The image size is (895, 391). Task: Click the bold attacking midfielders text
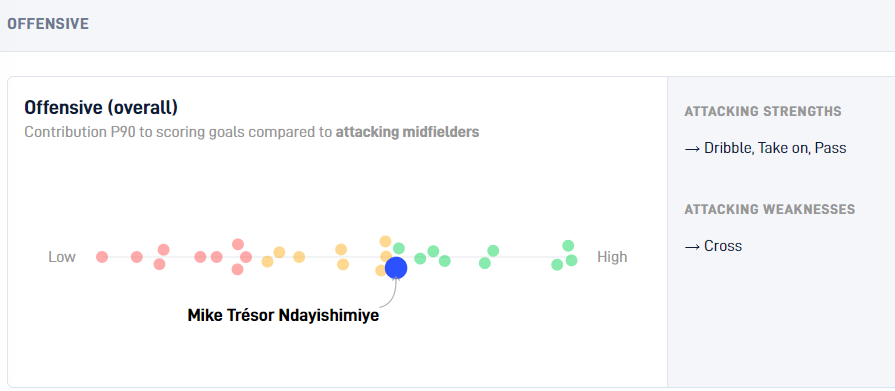[408, 132]
